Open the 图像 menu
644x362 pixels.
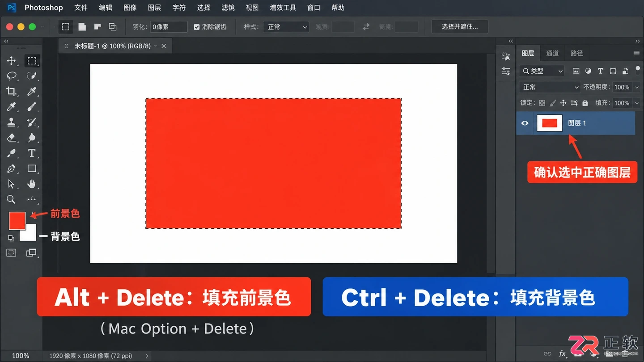[130, 8]
